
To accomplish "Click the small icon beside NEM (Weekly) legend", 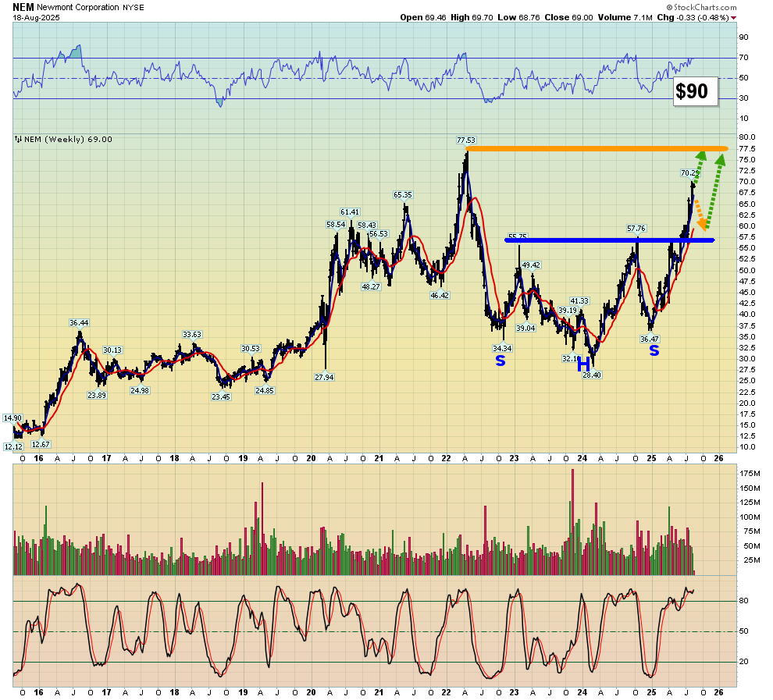I will tap(17, 140).
